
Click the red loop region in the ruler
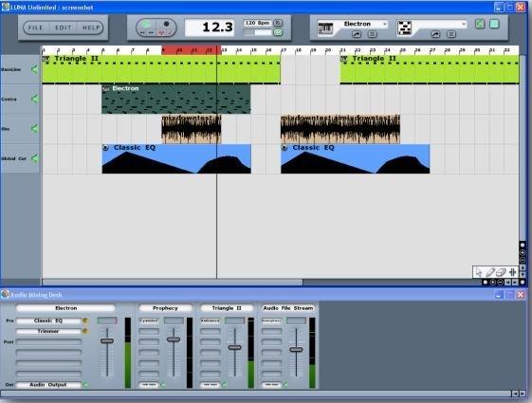pyautogui.click(x=192, y=50)
